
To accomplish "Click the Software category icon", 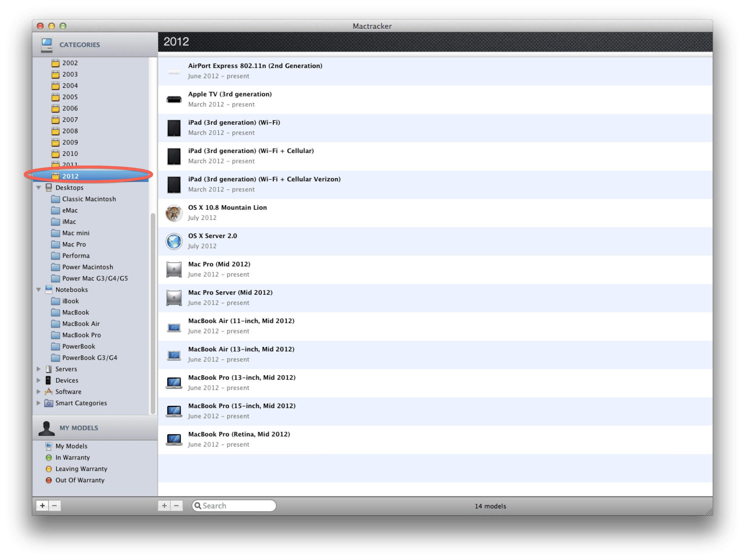I will [49, 392].
